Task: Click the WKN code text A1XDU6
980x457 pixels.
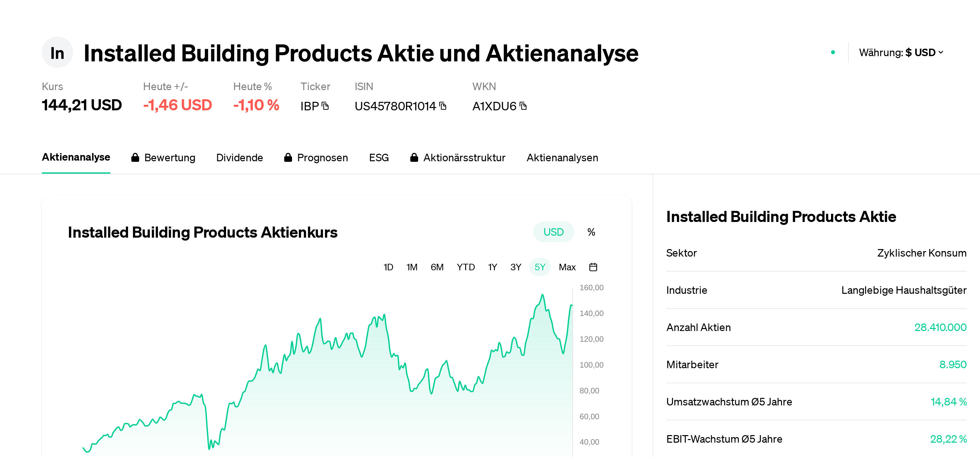Action: pyautogui.click(x=494, y=106)
